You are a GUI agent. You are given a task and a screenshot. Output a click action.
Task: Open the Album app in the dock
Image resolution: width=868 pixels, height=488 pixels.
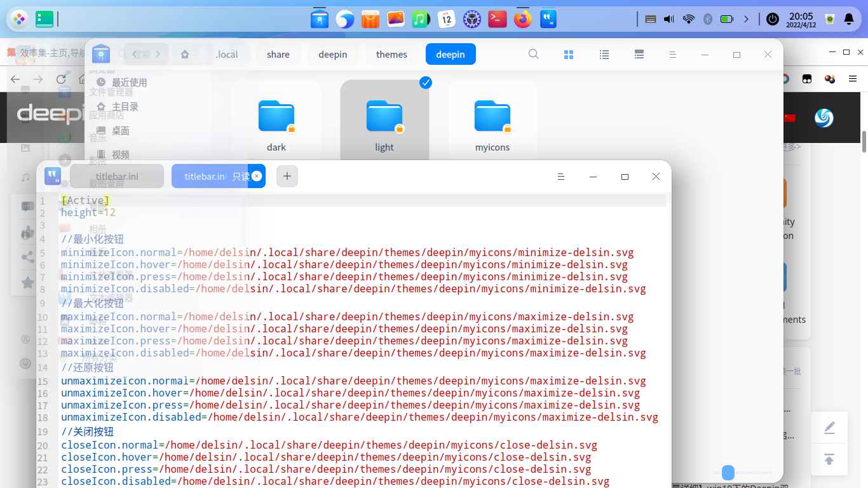click(395, 20)
